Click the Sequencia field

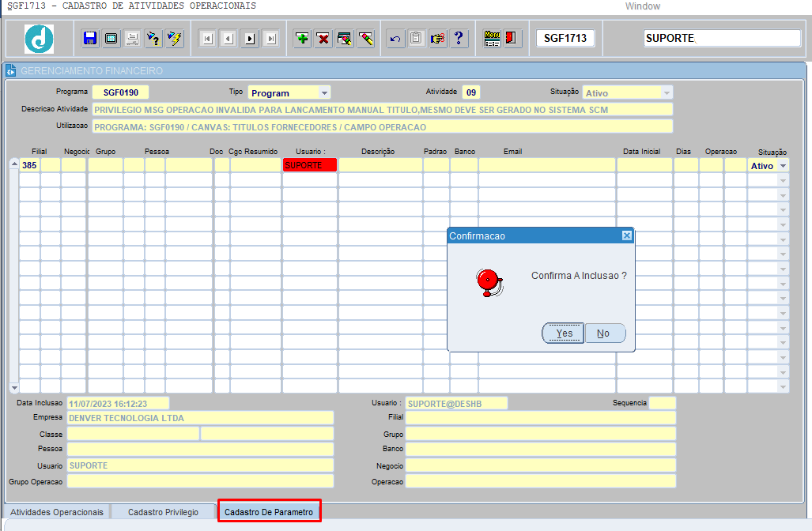(x=663, y=404)
